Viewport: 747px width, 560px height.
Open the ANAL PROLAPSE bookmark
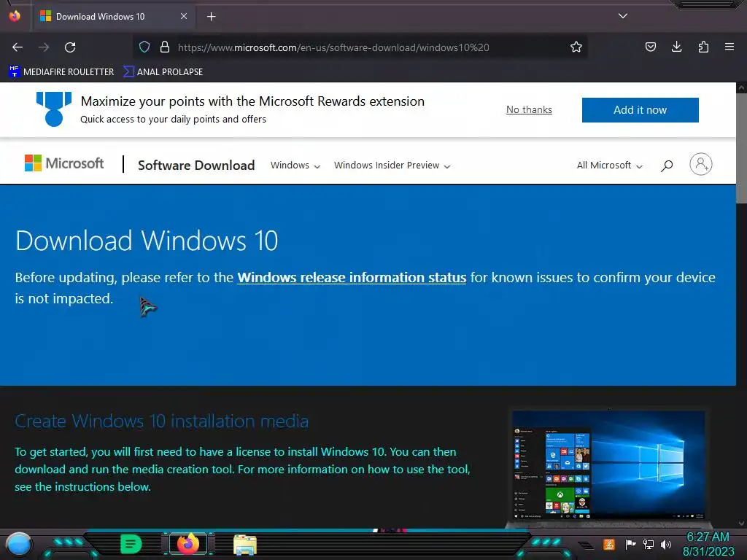[x=163, y=72]
